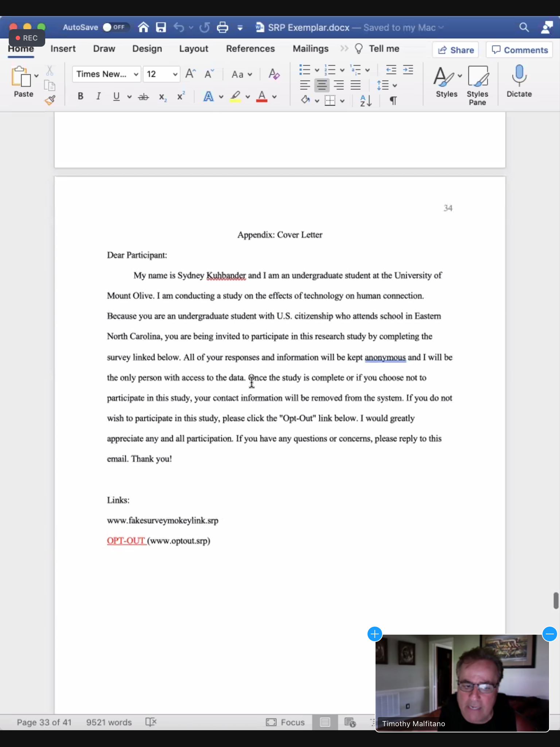Click the Increase Indent icon
560x747 pixels.
tap(408, 70)
